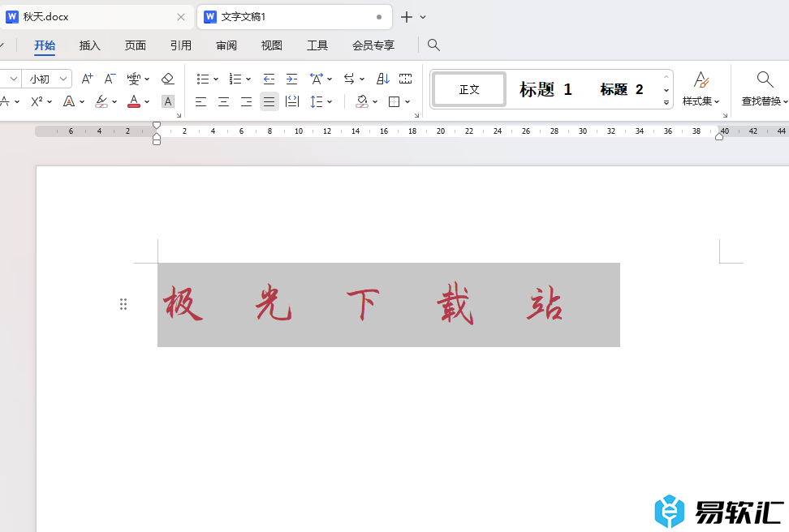Apply distributed alignment
The width and height of the screenshot is (789, 532).
292,102
